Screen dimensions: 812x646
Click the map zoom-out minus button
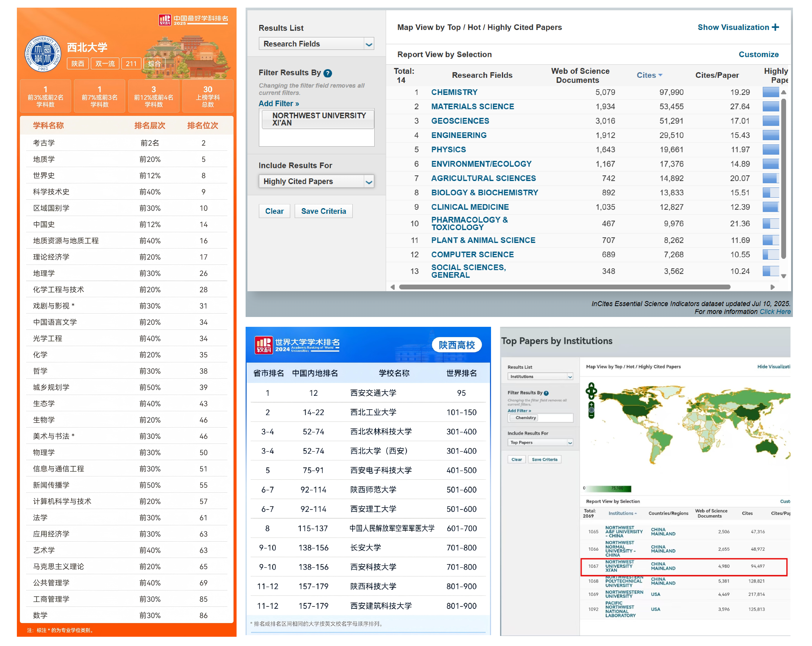pos(591,416)
